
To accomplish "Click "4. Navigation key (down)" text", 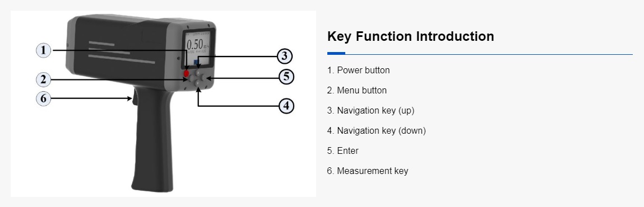I will [376, 130].
